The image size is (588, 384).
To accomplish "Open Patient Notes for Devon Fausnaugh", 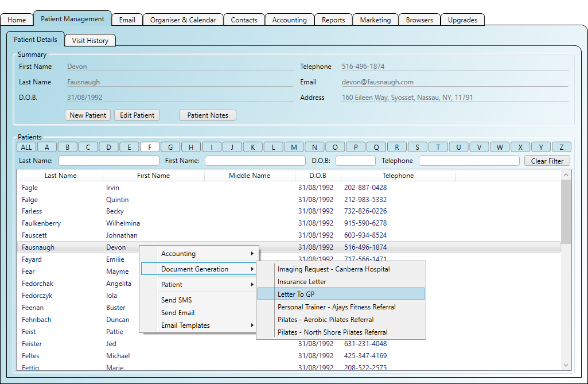I will tap(207, 115).
